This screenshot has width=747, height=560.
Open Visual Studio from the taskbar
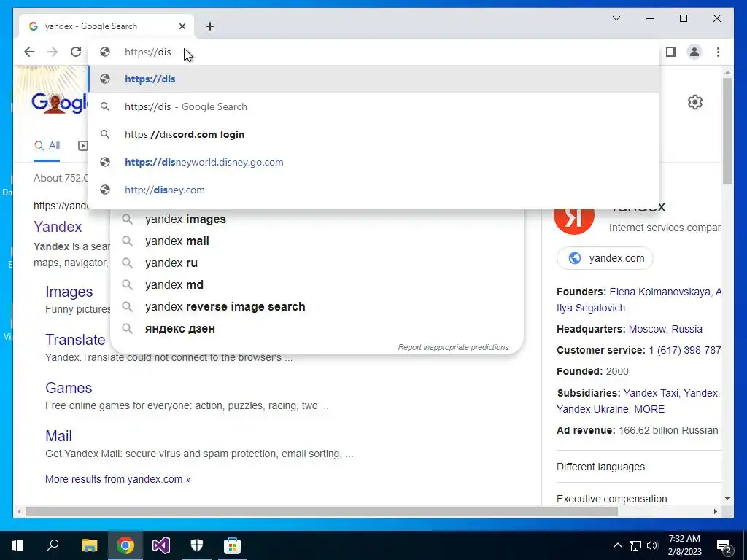coord(161,545)
